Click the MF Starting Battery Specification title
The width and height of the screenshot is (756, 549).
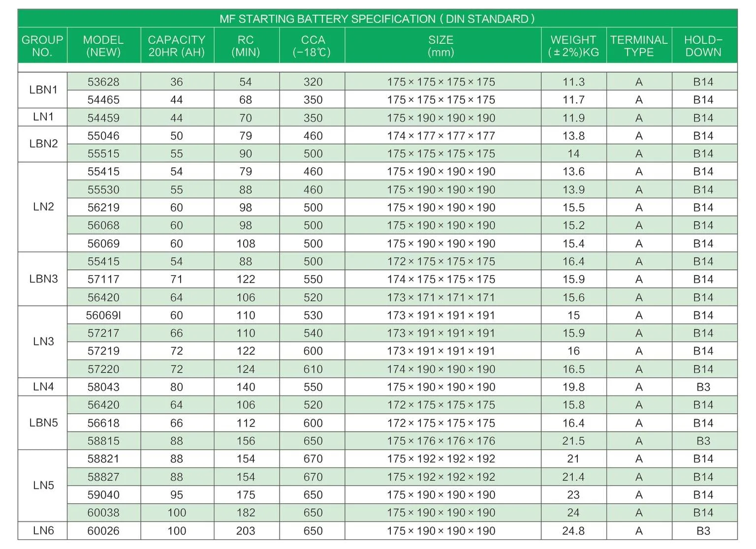coord(377,19)
